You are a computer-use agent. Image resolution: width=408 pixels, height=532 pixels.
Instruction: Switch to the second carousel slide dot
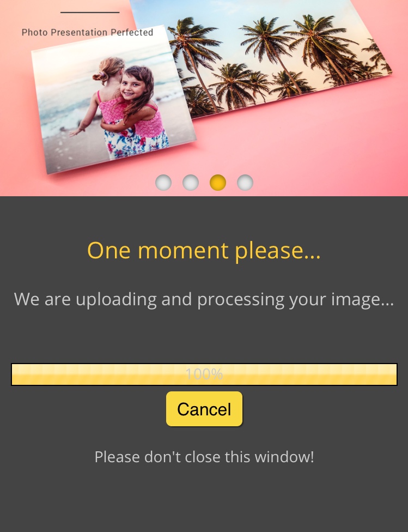[x=191, y=183]
